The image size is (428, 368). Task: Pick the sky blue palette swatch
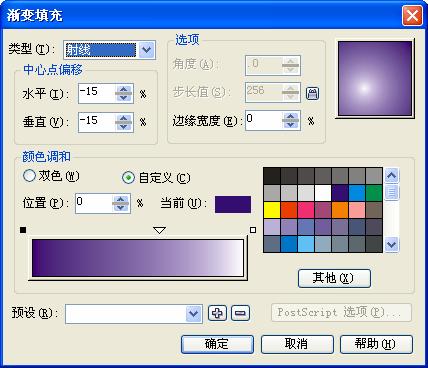coord(306,244)
